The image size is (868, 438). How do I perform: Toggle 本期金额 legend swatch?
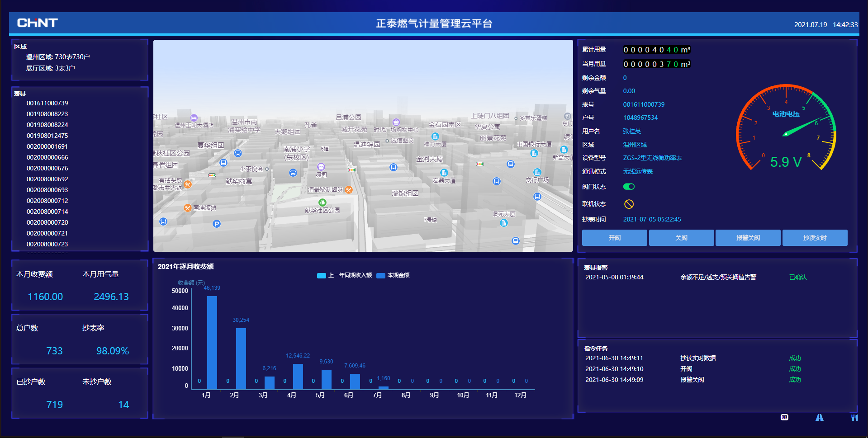(x=381, y=275)
